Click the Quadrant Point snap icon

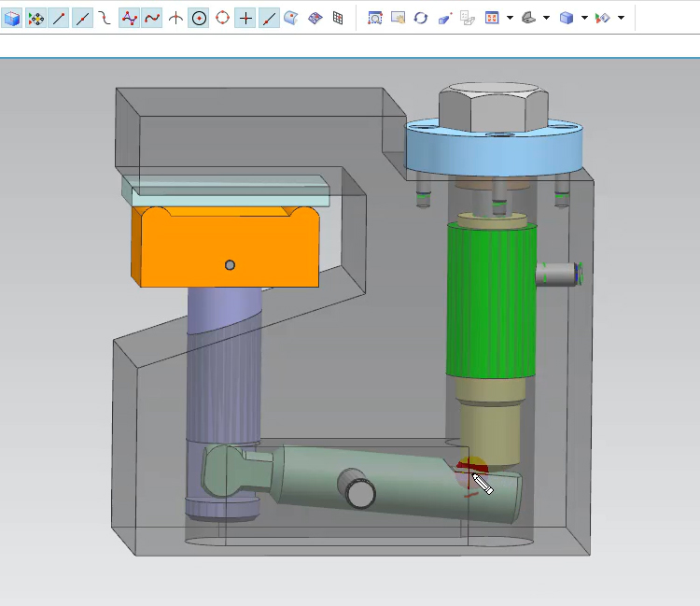tap(222, 18)
